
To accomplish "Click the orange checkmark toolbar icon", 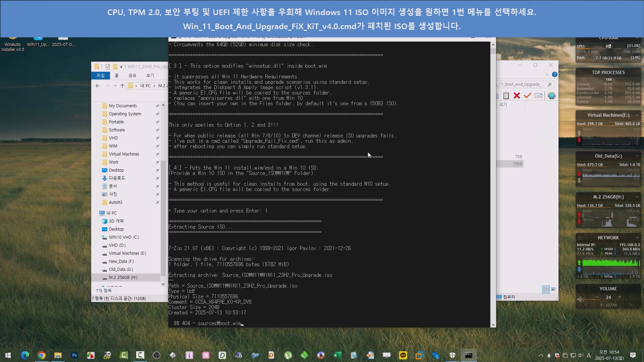I will 527,96.
